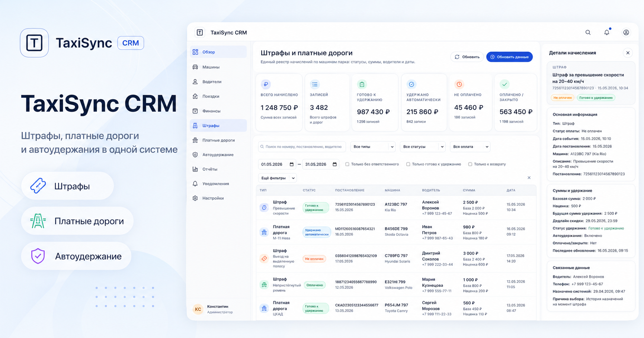644x338 pixels.
Task: Click type icon in Алексей Воронов row
Action: pyautogui.click(x=264, y=207)
